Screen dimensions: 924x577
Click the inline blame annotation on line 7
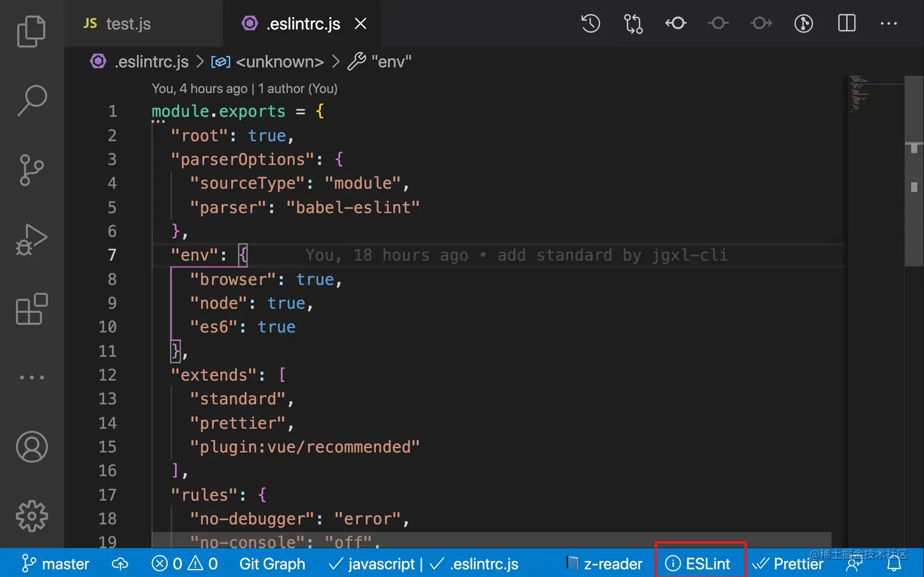[x=516, y=255]
